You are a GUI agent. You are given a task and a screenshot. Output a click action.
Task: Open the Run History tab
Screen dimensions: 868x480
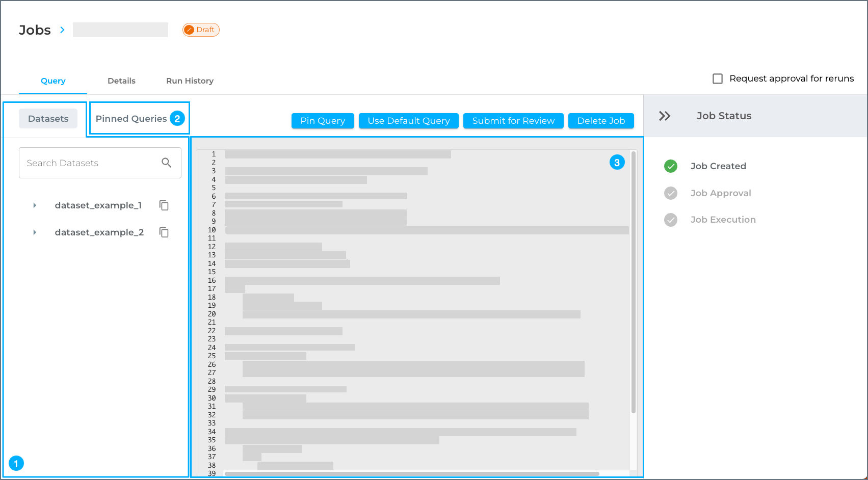pyautogui.click(x=190, y=81)
